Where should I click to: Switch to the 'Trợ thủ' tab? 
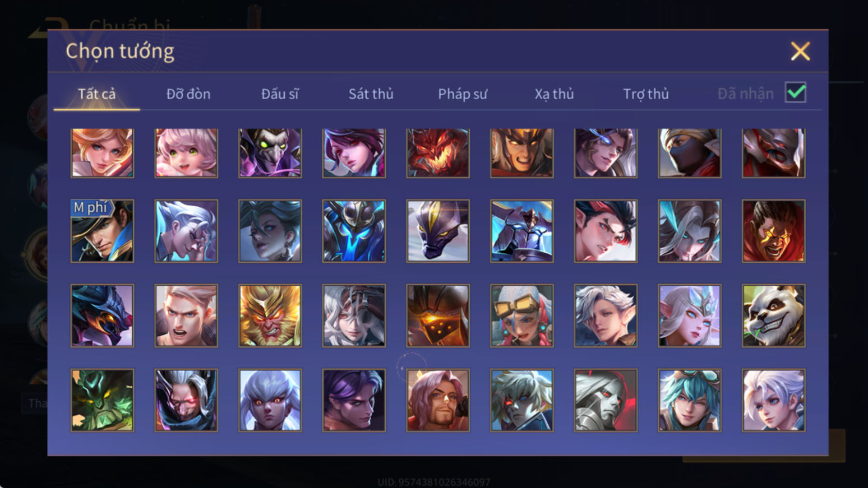(x=646, y=94)
